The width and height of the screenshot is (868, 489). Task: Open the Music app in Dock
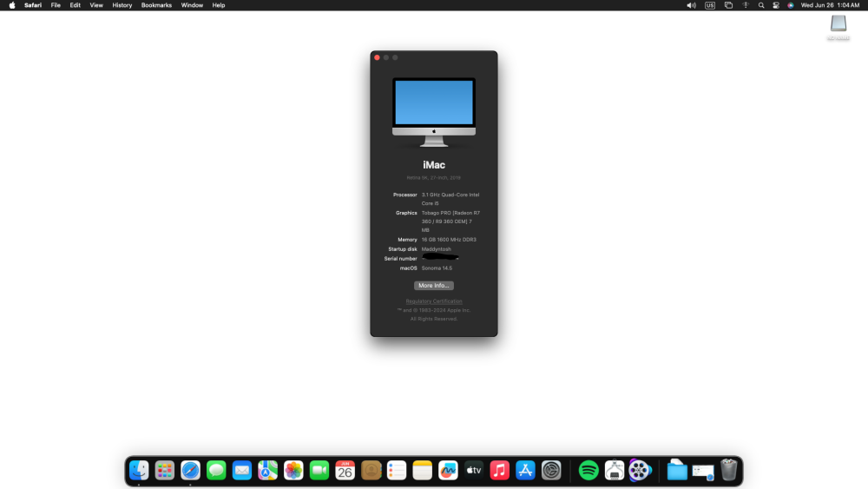(499, 471)
